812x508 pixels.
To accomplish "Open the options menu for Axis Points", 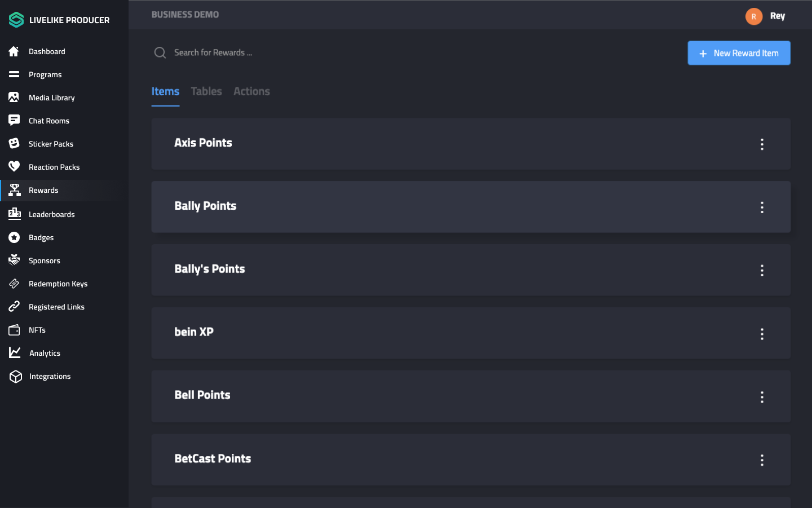I will click(x=762, y=144).
